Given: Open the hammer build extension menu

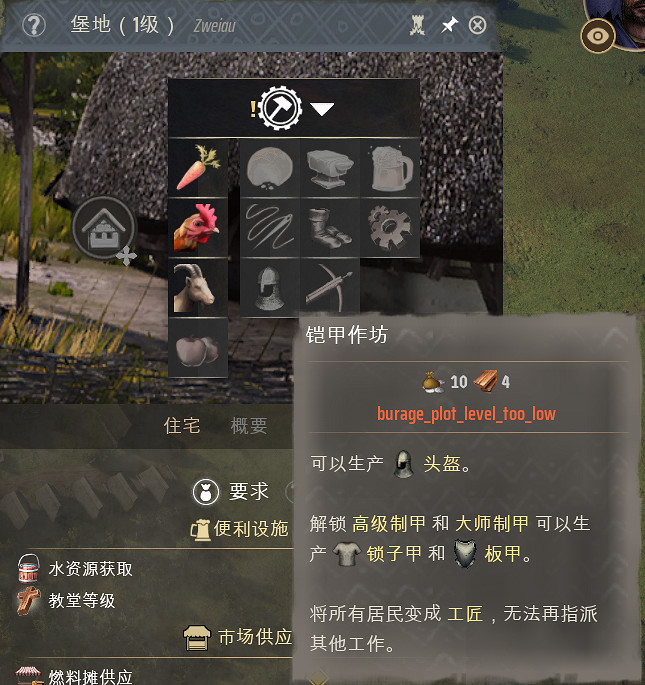Looking at the screenshot, I should point(280,108).
